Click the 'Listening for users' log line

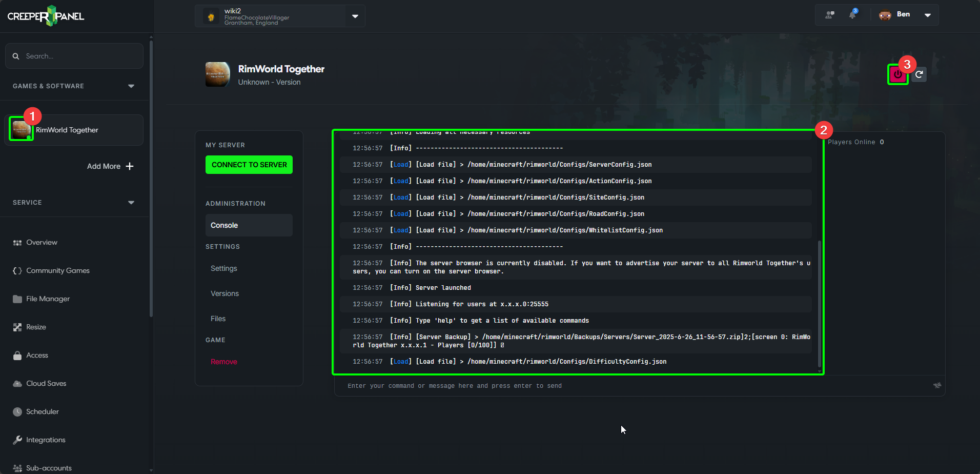pos(576,304)
